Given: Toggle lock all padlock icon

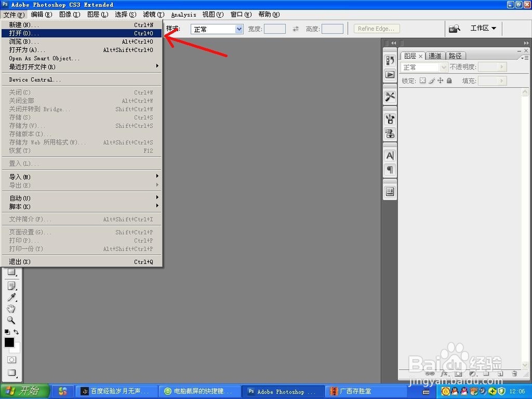Looking at the screenshot, I should [449, 80].
